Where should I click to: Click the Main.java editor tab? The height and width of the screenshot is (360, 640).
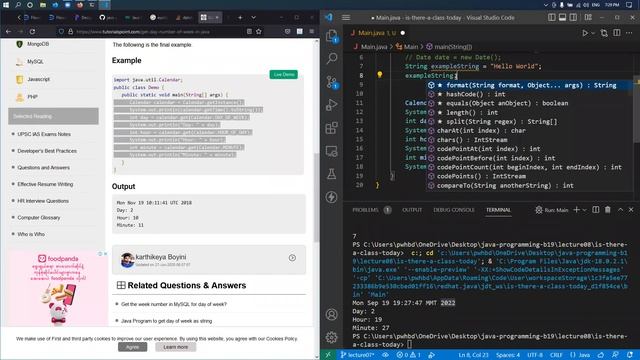pos(378,33)
